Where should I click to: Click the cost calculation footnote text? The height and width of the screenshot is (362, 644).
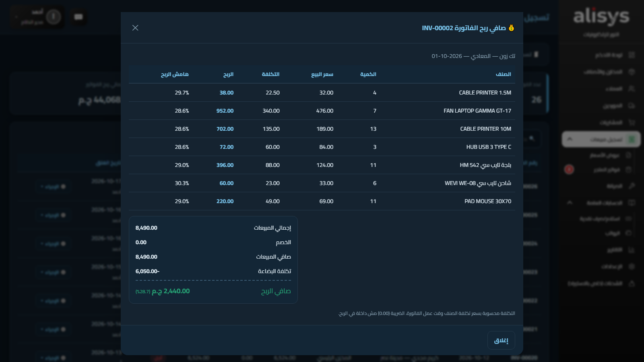[427, 313]
